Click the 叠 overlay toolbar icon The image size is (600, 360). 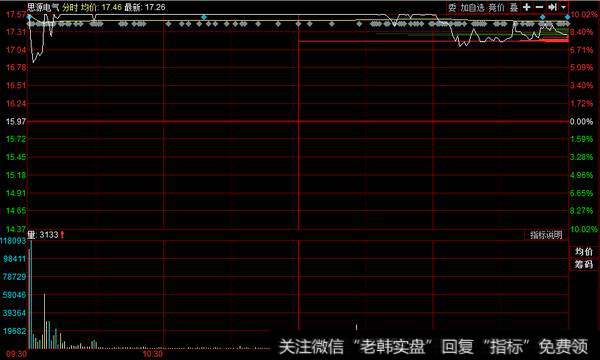pyautogui.click(x=514, y=7)
